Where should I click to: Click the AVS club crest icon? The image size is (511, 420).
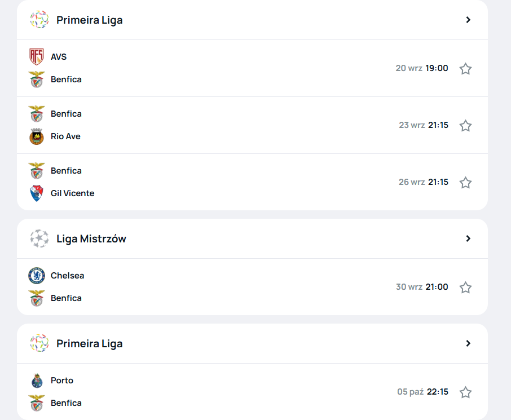37,57
